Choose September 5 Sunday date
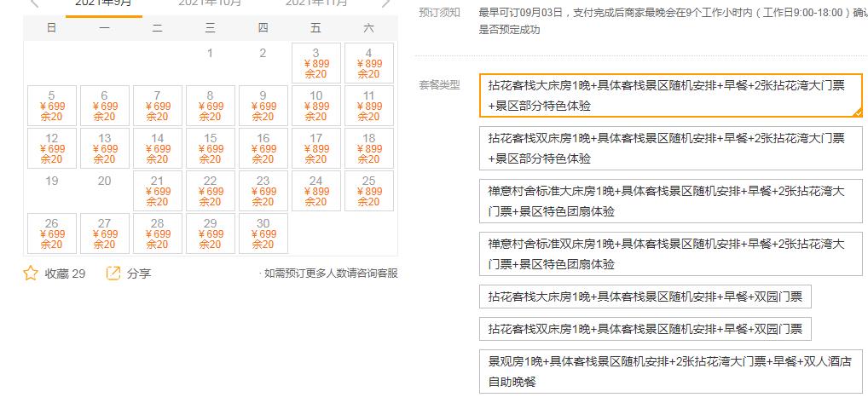This screenshot has height=409, width=868. click(x=52, y=106)
